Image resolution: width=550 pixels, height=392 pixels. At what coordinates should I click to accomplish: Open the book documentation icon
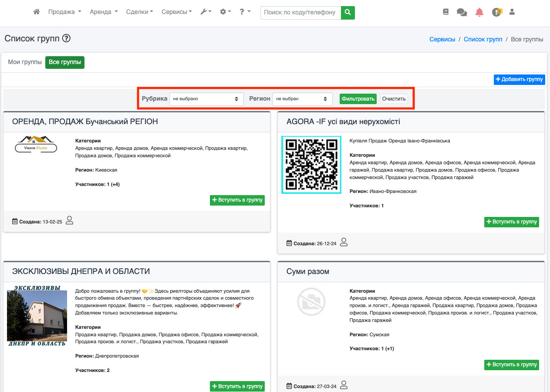click(445, 12)
